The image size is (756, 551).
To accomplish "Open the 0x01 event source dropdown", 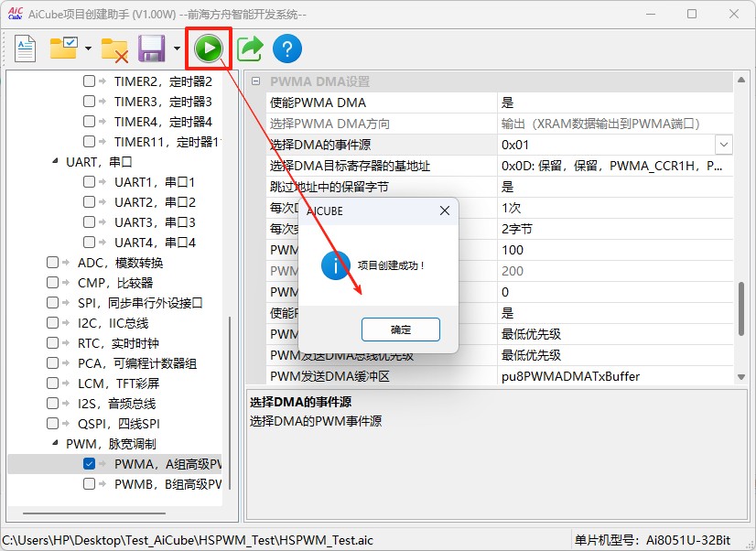I will 724,145.
